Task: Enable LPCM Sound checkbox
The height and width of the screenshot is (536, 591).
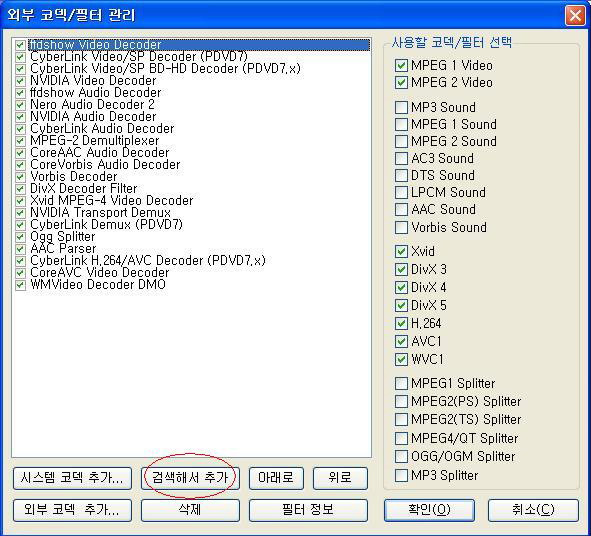Action: pos(401,192)
